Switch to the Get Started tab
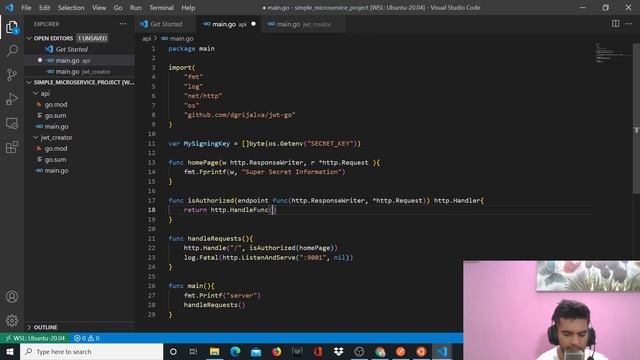Image resolution: width=640 pixels, height=360 pixels. pos(166,24)
